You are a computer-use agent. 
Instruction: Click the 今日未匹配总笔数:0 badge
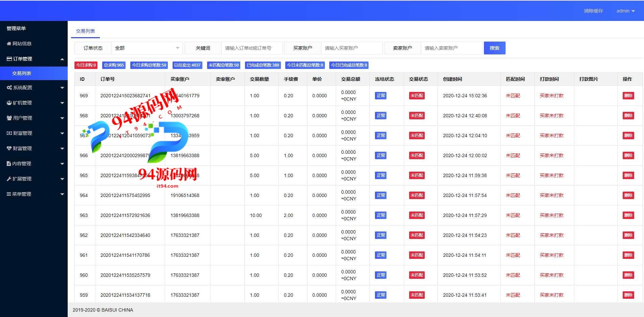tap(305, 65)
